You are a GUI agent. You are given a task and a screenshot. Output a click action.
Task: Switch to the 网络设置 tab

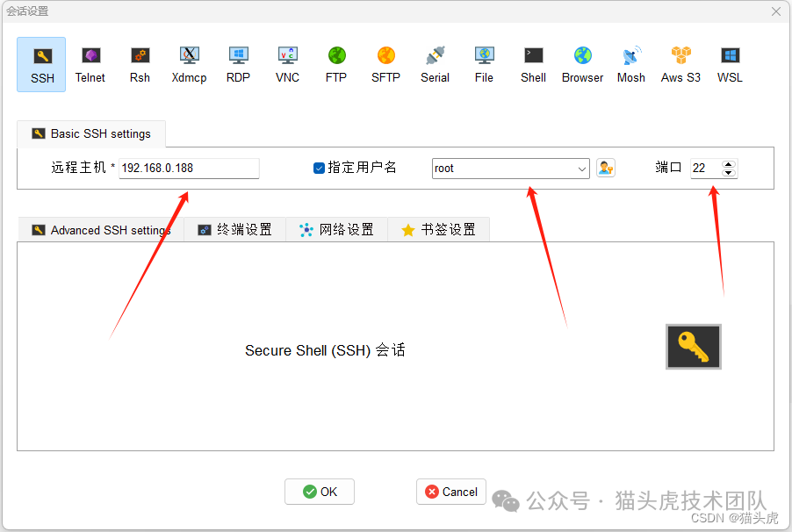coord(337,230)
